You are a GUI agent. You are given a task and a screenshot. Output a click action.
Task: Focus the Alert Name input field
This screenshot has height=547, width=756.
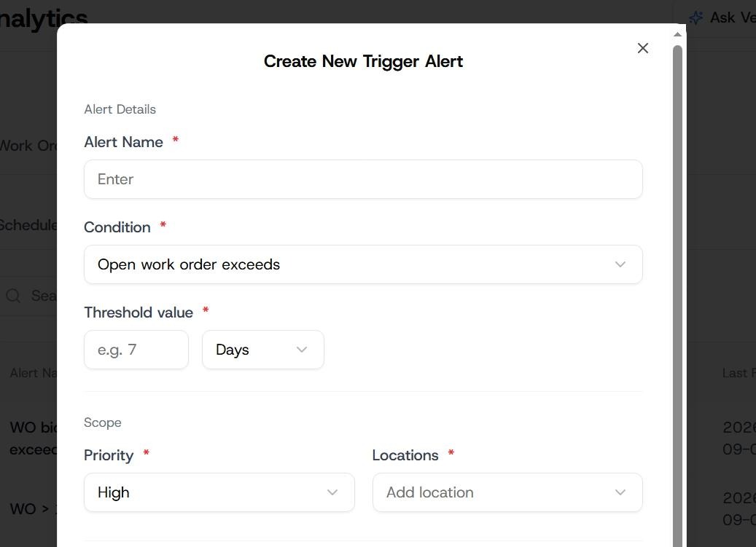coord(363,179)
